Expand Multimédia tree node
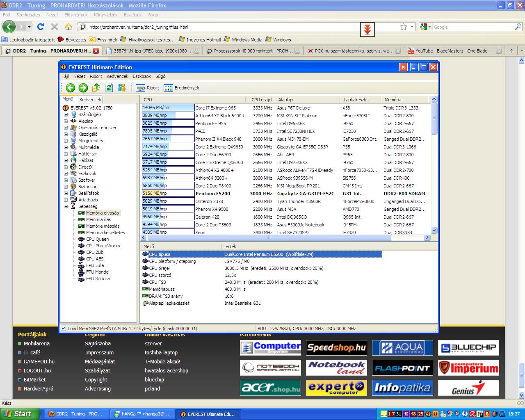The width and height of the screenshot is (525, 420). tap(66, 147)
